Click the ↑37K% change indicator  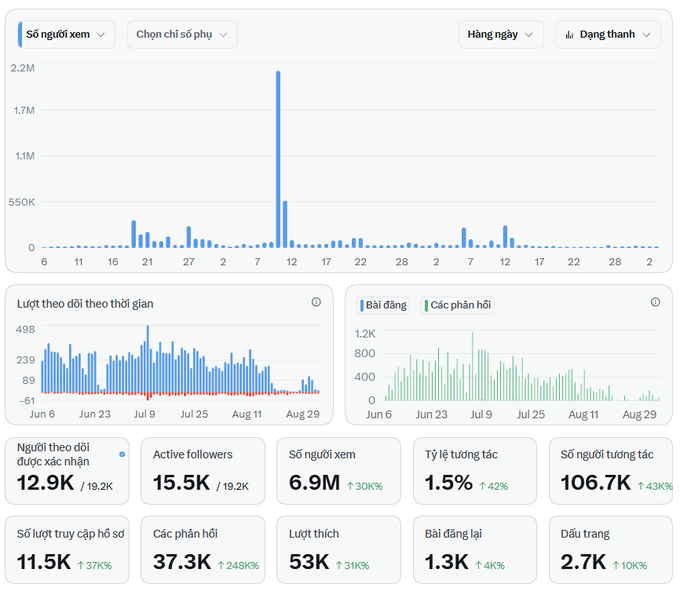click(x=95, y=565)
